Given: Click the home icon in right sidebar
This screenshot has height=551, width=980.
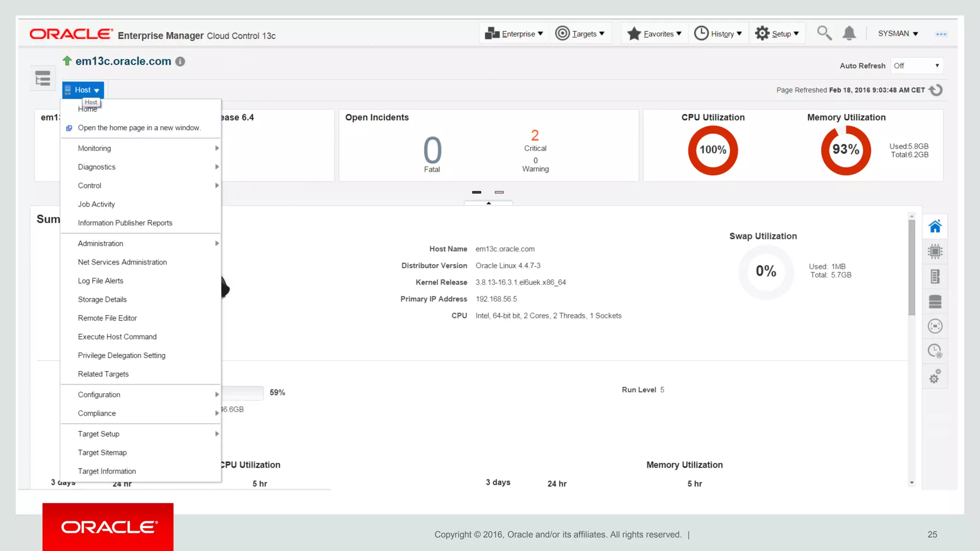Looking at the screenshot, I should (935, 226).
